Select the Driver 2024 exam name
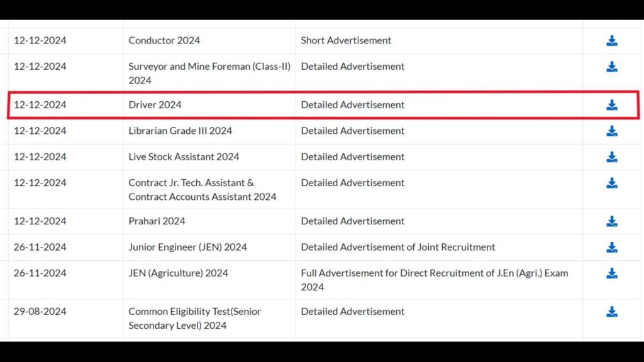 pos(155,105)
